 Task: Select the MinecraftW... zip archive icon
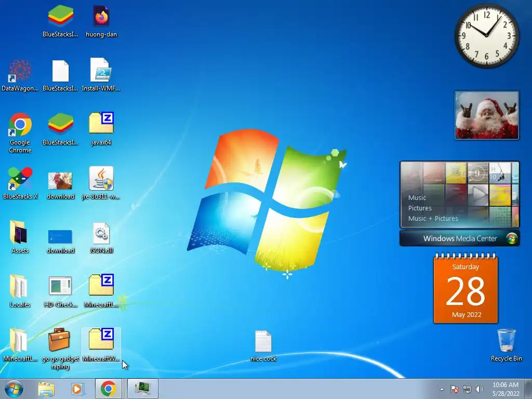(101, 339)
